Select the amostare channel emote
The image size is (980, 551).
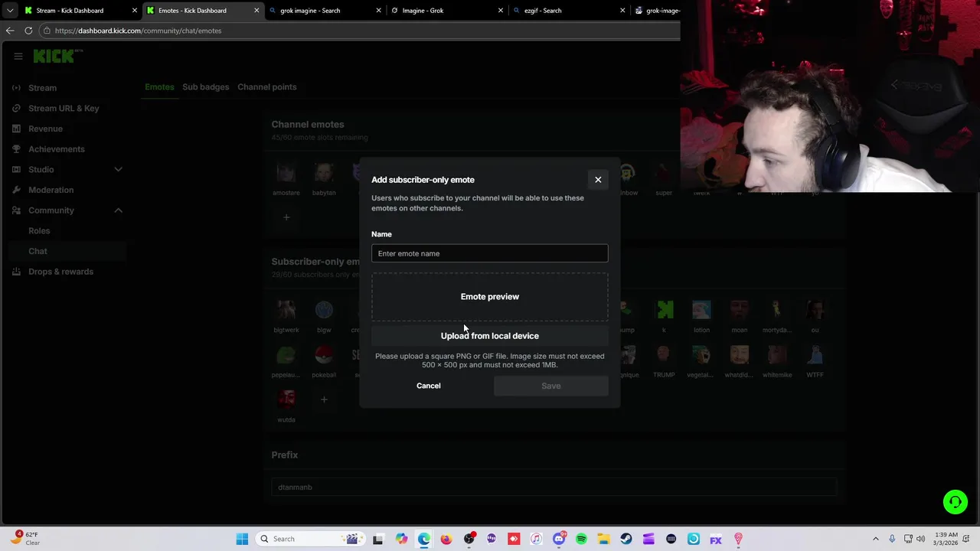click(x=286, y=174)
